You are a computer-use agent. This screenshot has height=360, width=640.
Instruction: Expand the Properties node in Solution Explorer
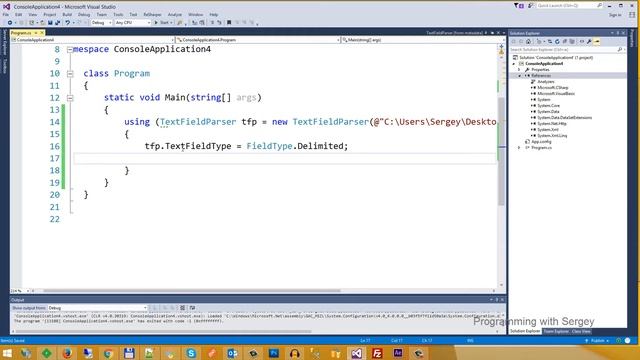click(520, 70)
